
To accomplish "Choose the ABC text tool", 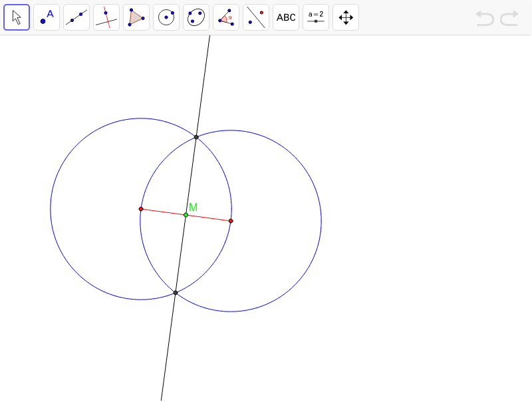I will pyautogui.click(x=286, y=17).
